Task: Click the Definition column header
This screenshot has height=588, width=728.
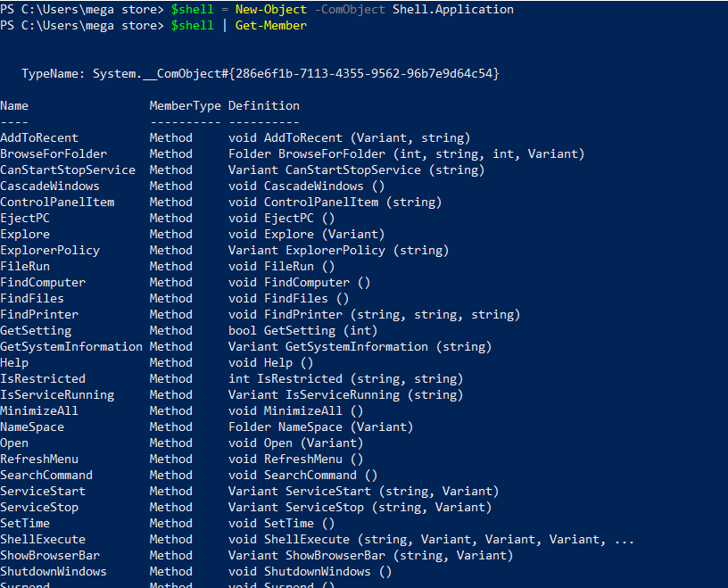Action: tap(263, 105)
